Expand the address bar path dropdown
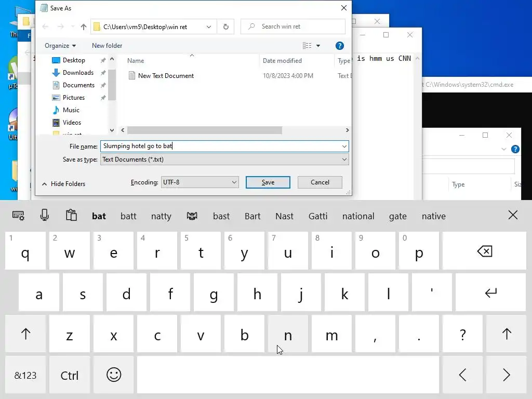The height and width of the screenshot is (399, 532). [x=209, y=27]
